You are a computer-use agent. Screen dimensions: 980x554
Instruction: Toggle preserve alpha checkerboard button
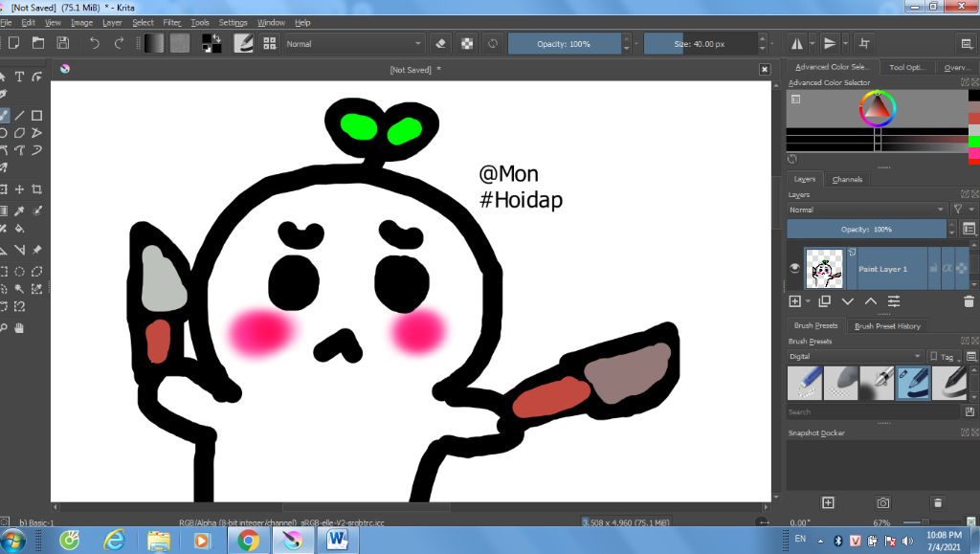click(x=467, y=44)
